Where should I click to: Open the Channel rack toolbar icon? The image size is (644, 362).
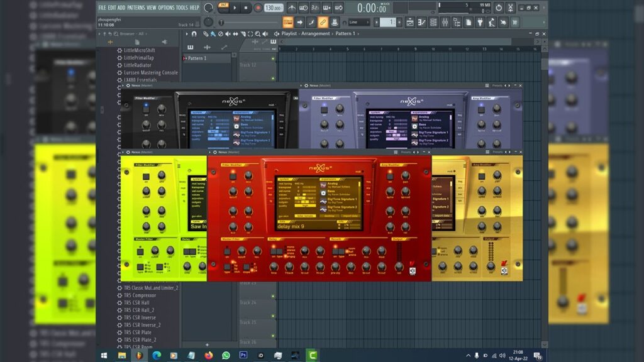[433, 22]
